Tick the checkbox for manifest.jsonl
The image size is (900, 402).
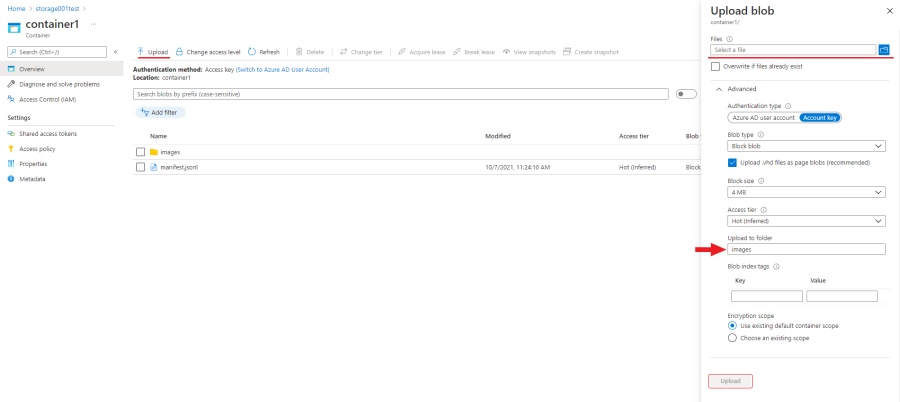point(141,167)
